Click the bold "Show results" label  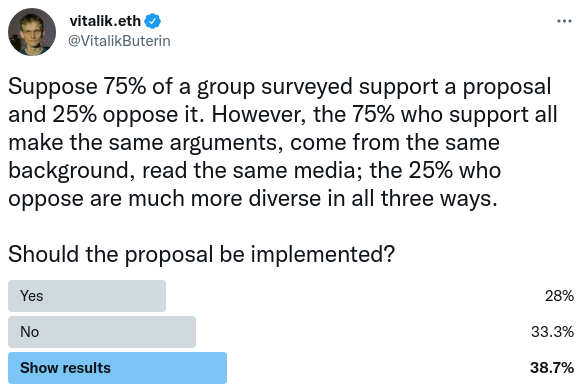point(65,368)
